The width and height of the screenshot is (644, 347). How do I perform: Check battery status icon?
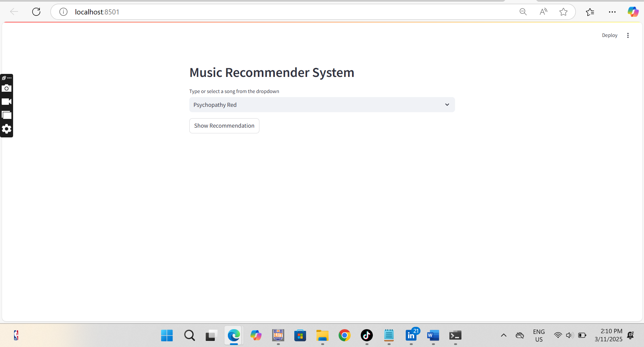(x=582, y=335)
